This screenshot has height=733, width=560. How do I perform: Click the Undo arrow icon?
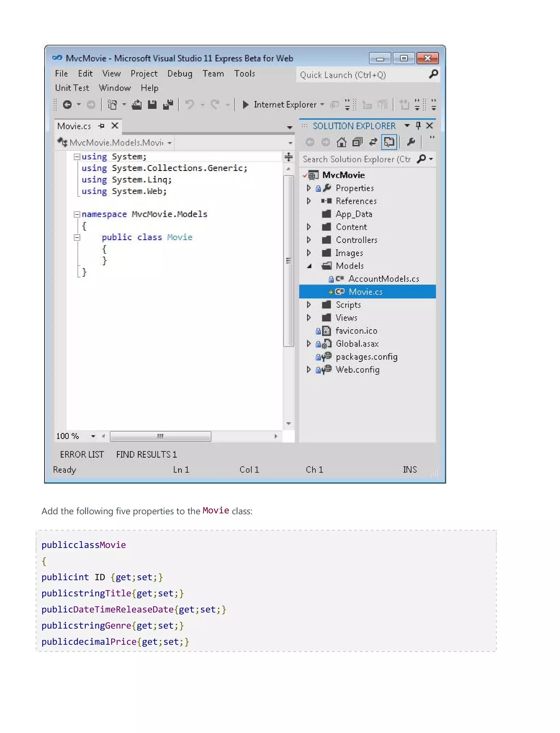(x=190, y=105)
